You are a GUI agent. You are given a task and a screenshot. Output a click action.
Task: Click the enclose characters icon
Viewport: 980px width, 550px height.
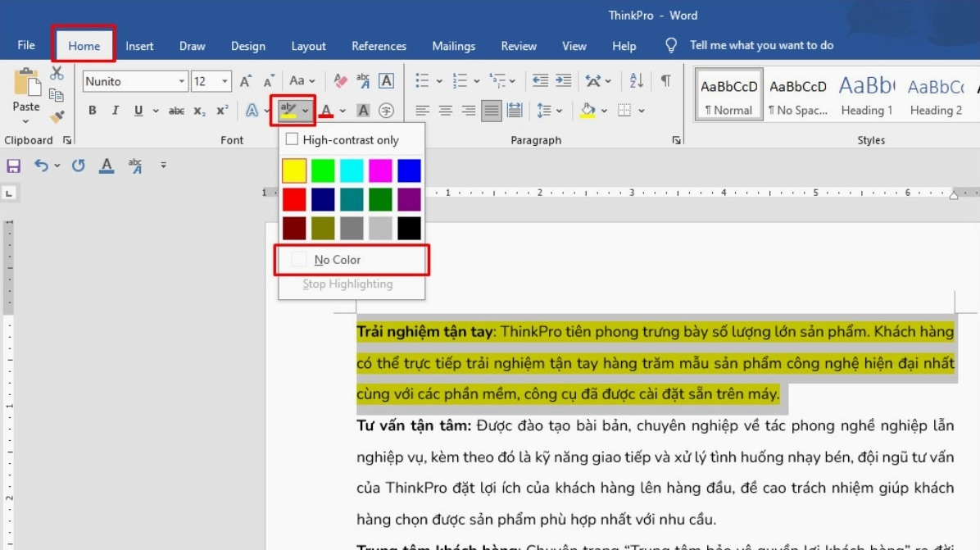point(386,111)
